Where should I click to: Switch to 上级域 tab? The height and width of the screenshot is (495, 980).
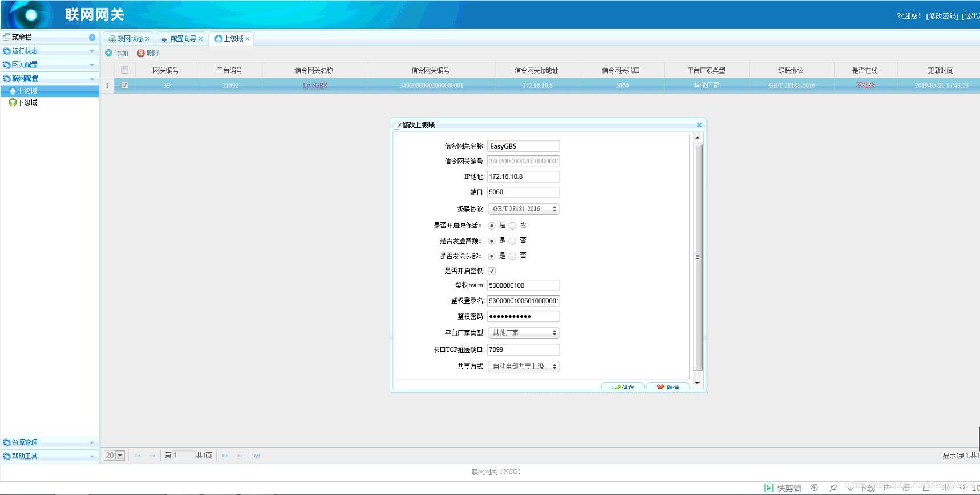230,39
